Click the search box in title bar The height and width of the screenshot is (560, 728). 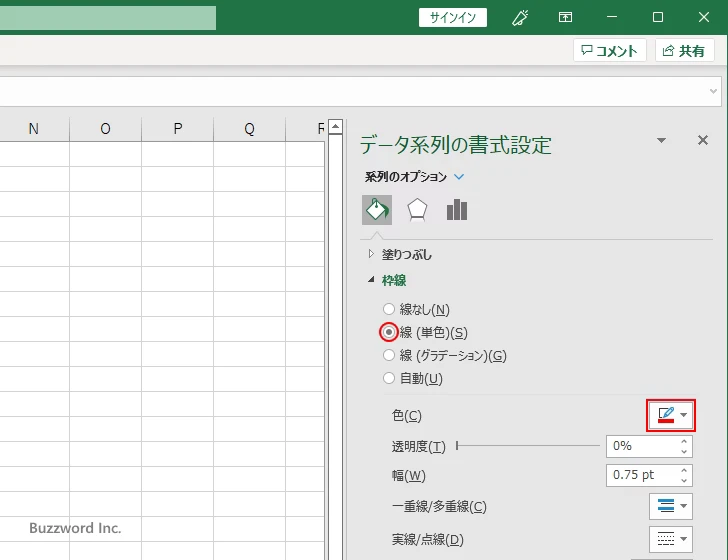(x=108, y=18)
